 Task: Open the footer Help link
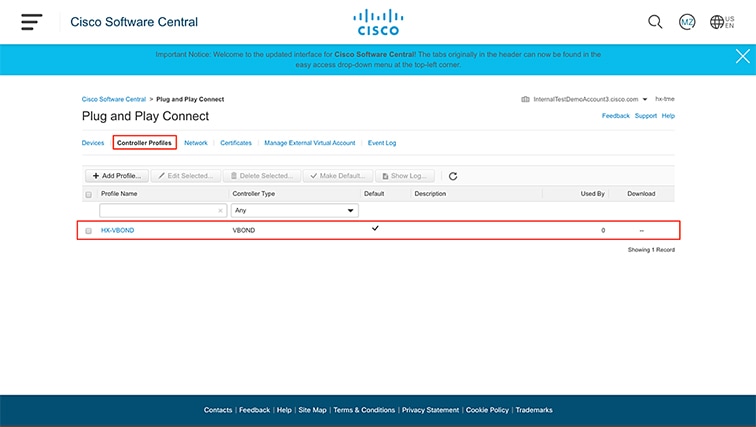point(284,410)
